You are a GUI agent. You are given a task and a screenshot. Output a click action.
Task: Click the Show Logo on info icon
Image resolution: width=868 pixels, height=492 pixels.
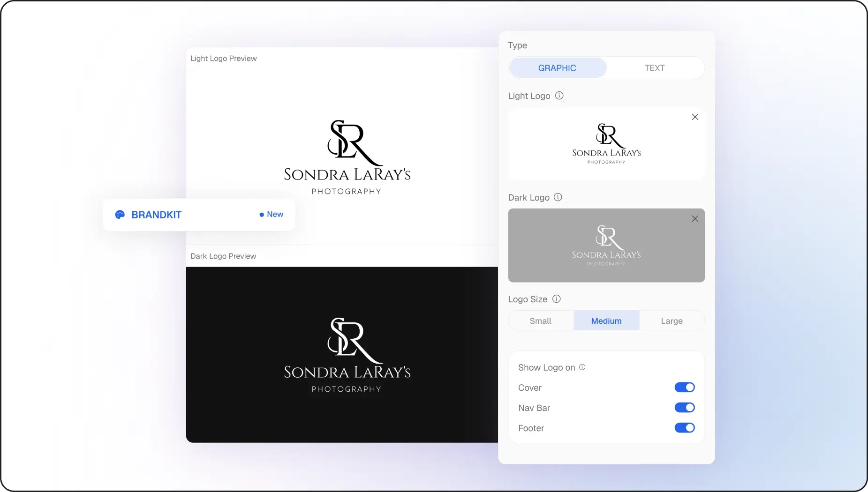(582, 367)
